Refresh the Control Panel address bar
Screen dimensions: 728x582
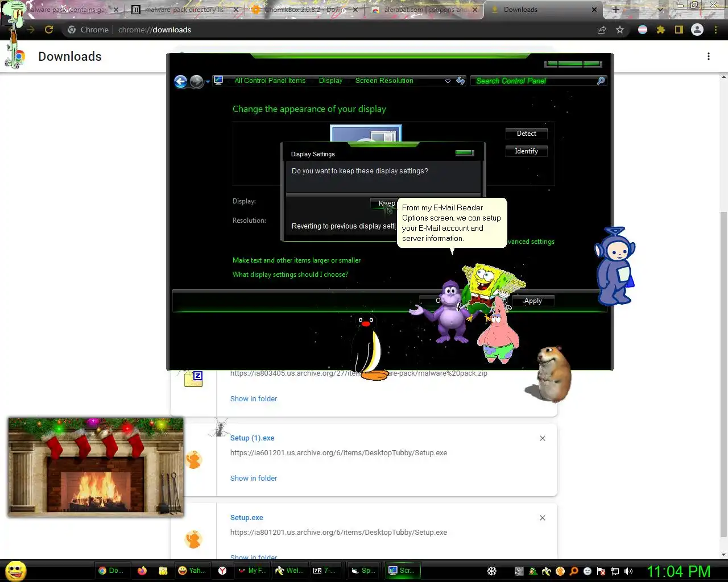point(461,81)
